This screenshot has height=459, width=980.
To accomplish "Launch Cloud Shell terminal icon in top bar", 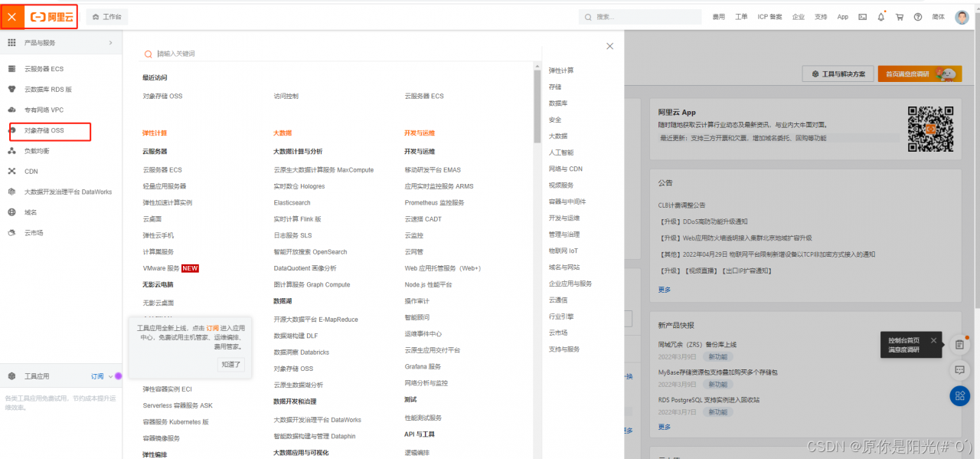I will 862,16.
